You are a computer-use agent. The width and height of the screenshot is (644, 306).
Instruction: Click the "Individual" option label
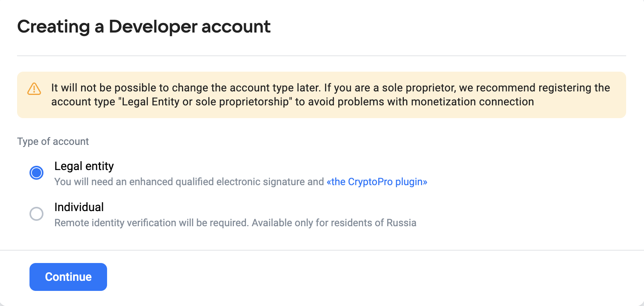coord(79,207)
